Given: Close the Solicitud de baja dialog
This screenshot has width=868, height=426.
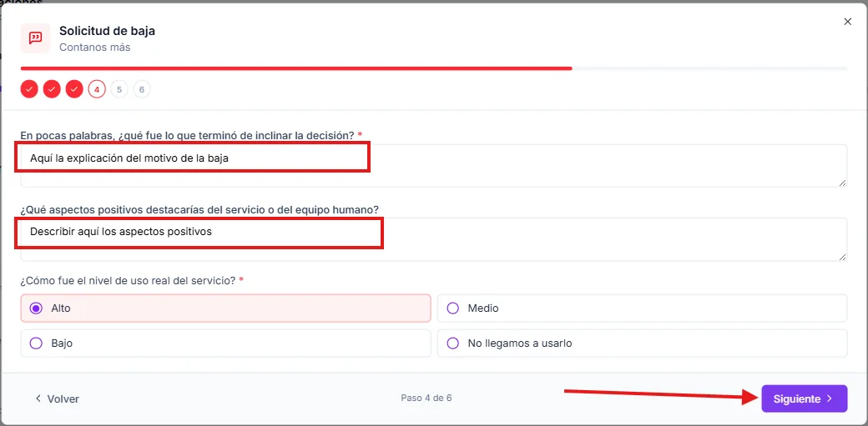Looking at the screenshot, I should [x=847, y=22].
